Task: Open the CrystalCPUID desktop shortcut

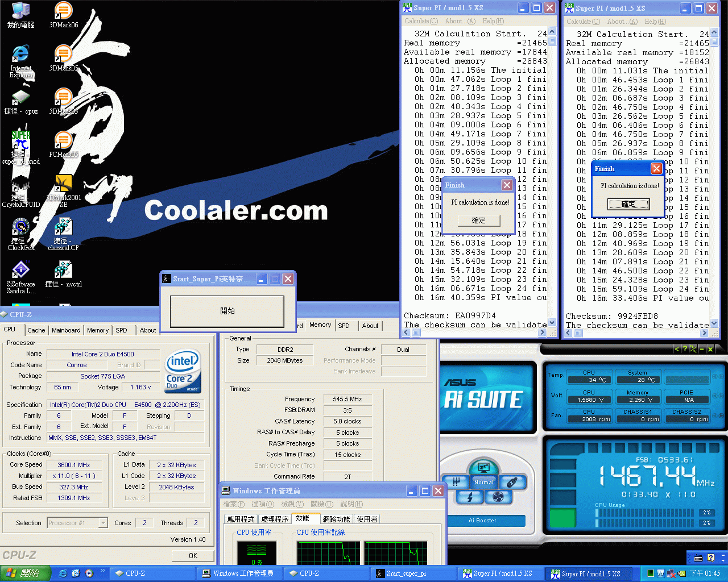Action: click(x=20, y=191)
